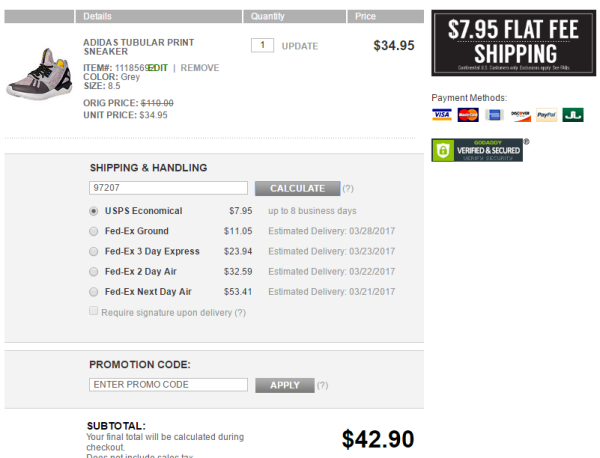The height and width of the screenshot is (458, 600).
Task: Click the American Express card icon
Action: (494, 115)
